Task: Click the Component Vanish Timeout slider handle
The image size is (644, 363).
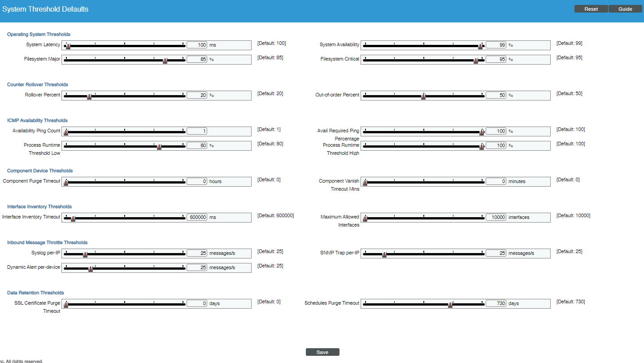Action: (365, 181)
